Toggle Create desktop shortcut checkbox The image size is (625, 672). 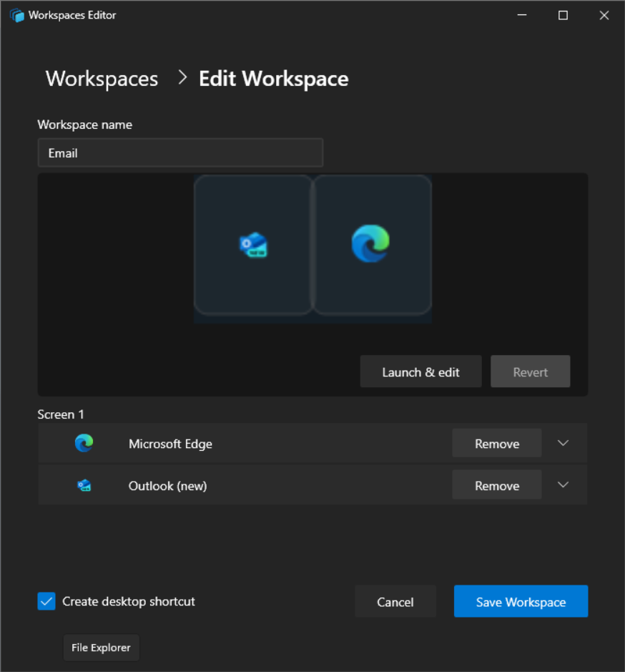tap(46, 601)
